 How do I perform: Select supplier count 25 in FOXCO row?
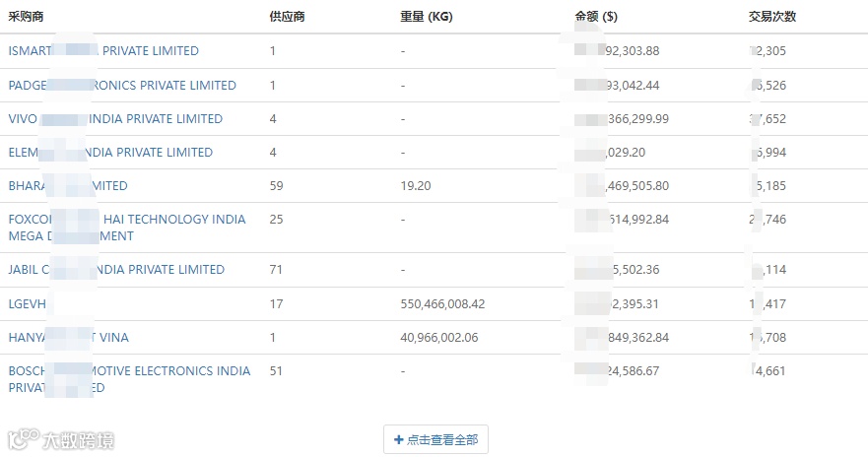tap(276, 219)
